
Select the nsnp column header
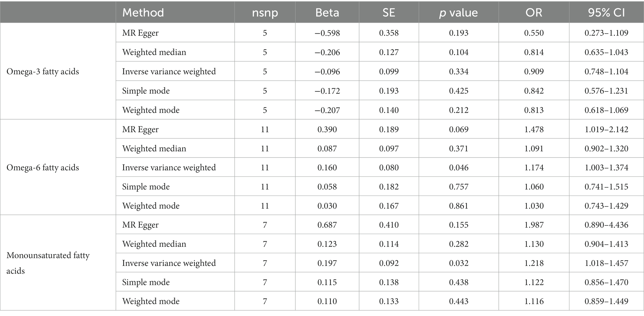265,12
